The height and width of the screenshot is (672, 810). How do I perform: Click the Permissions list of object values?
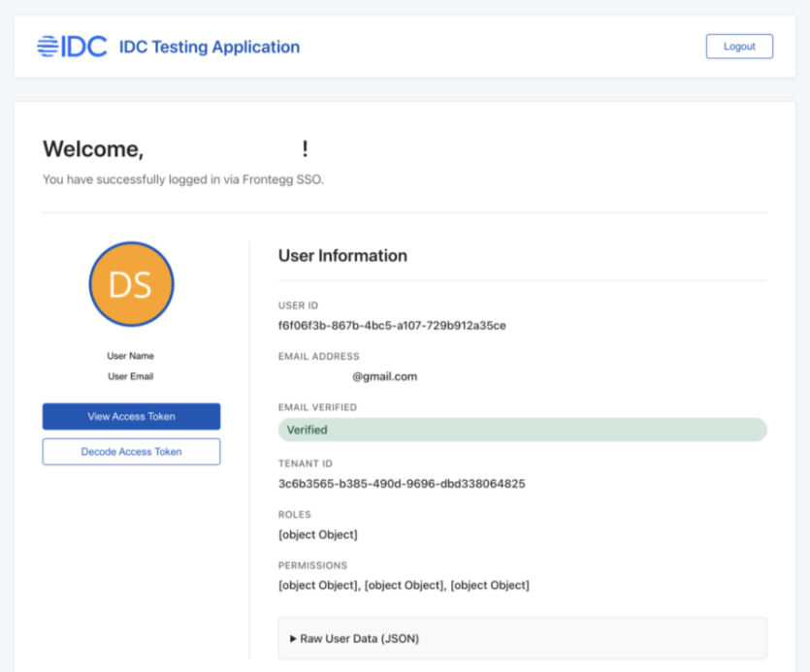point(404,585)
